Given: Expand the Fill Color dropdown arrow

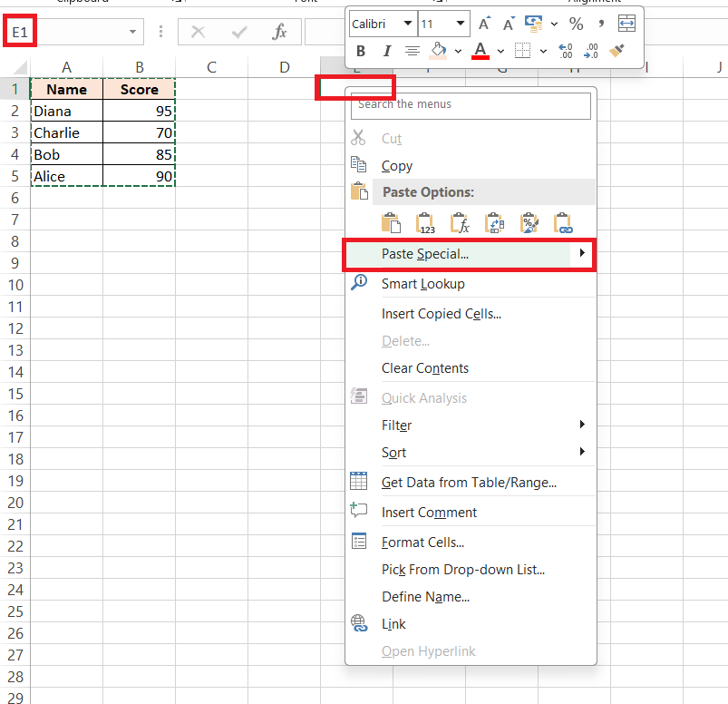Looking at the screenshot, I should (458, 51).
